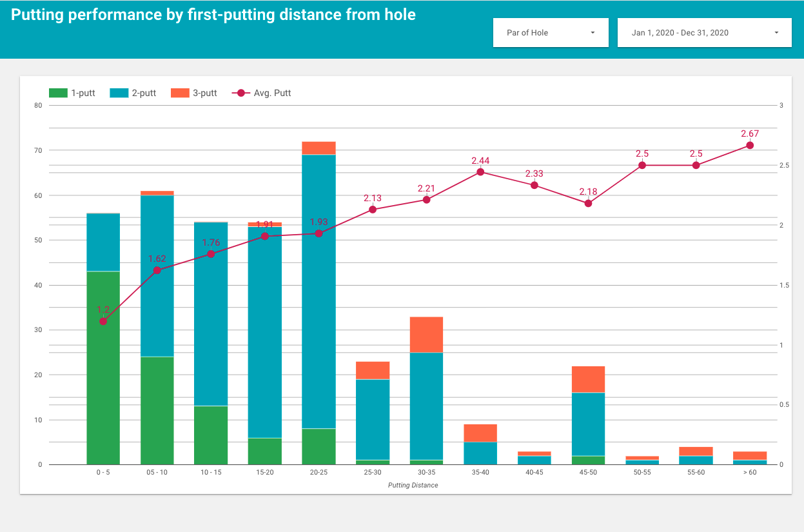This screenshot has width=804, height=532.
Task: Click the 0 - 5 x-axis label
Action: click(x=103, y=473)
